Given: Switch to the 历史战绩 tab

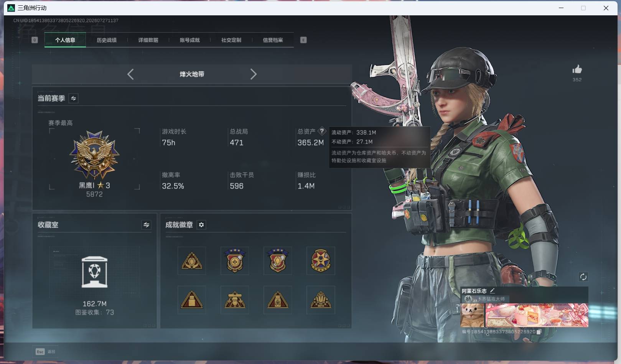Looking at the screenshot, I should (x=107, y=40).
